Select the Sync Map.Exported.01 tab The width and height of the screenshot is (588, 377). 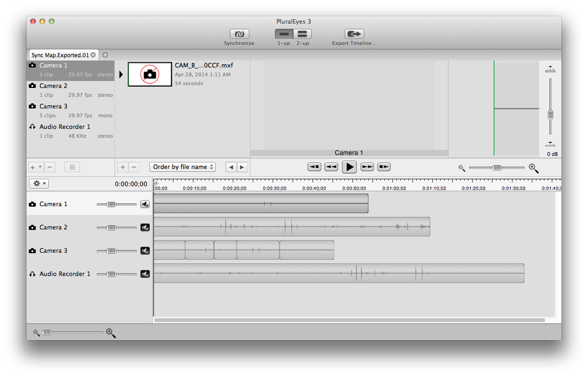pos(60,55)
